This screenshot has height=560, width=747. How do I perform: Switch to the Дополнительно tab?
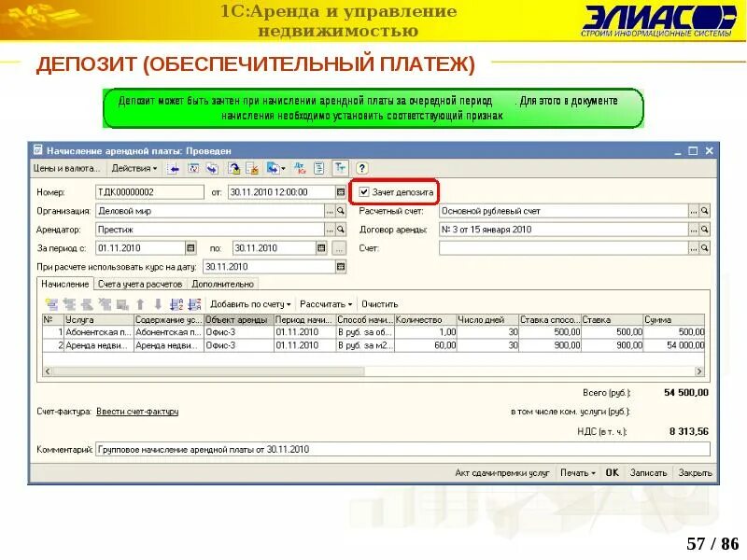pos(222,285)
